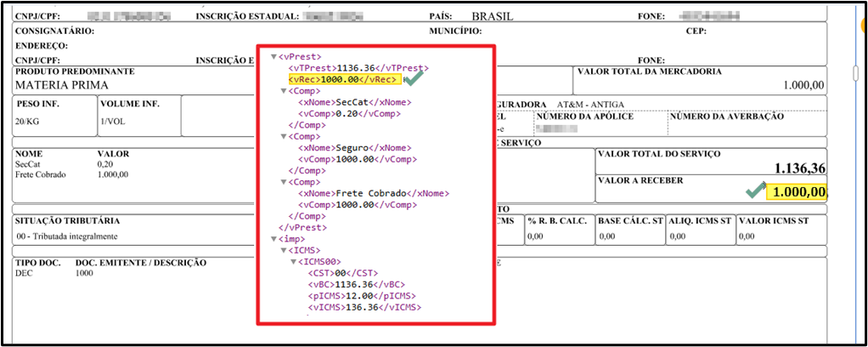868x347 pixels.
Task: Collapse the Comp node containing SecCat
Action: click(x=284, y=91)
